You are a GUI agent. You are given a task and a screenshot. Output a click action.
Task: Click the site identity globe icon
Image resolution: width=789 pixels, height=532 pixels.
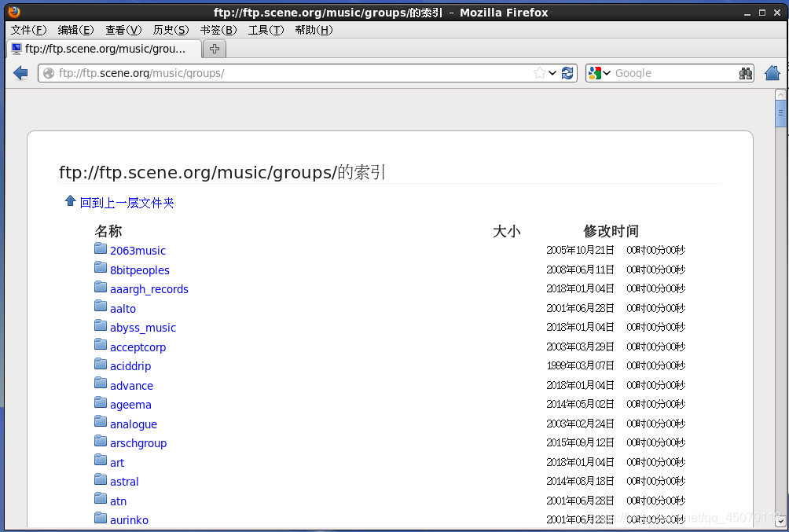click(x=49, y=73)
